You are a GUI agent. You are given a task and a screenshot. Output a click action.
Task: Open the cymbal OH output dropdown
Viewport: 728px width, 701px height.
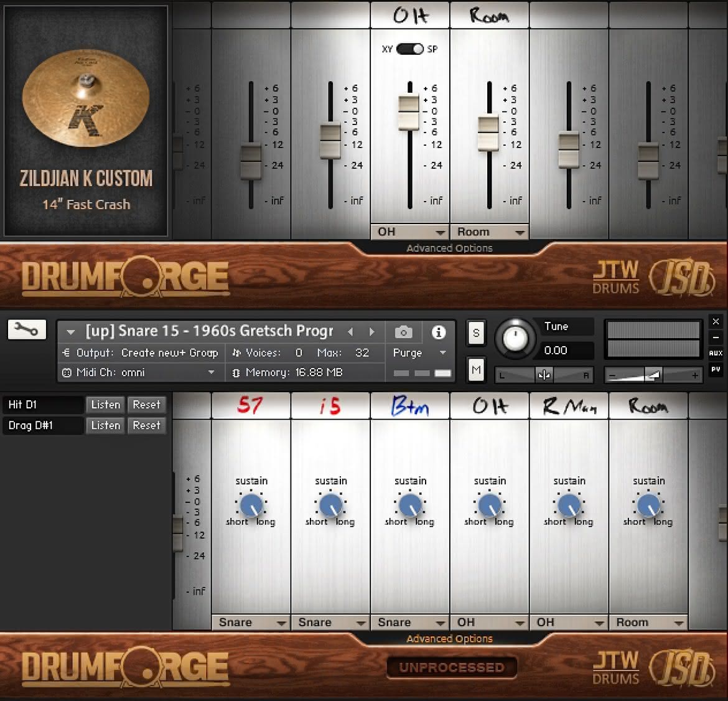pos(410,232)
